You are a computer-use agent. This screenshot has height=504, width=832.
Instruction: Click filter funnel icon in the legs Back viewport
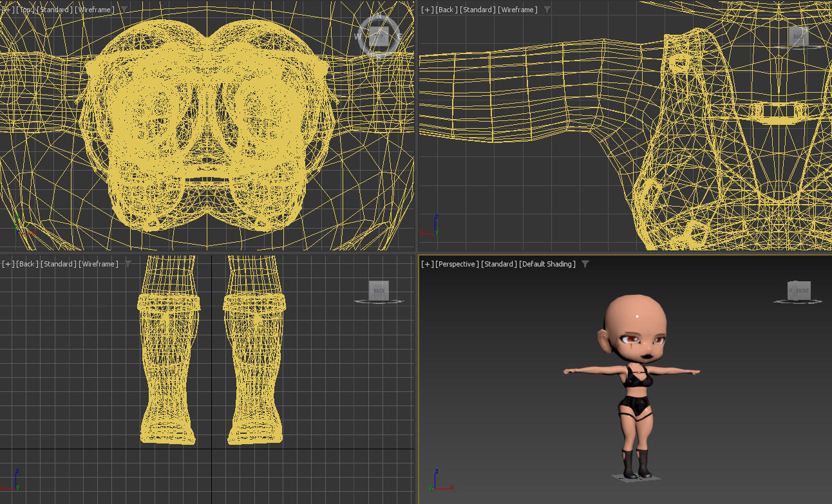click(x=128, y=264)
